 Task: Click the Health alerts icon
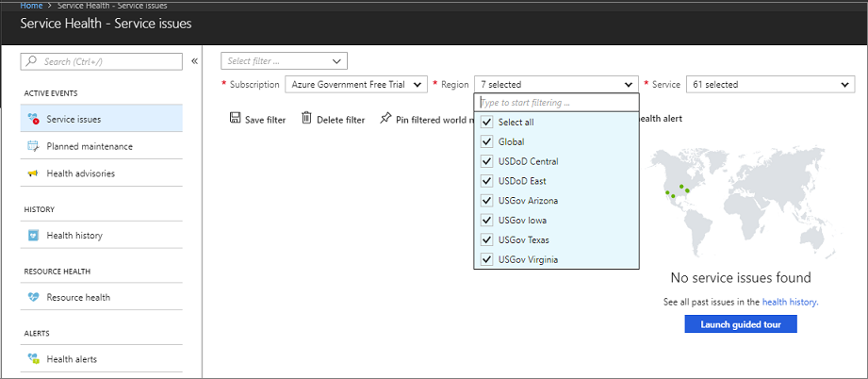point(34,359)
